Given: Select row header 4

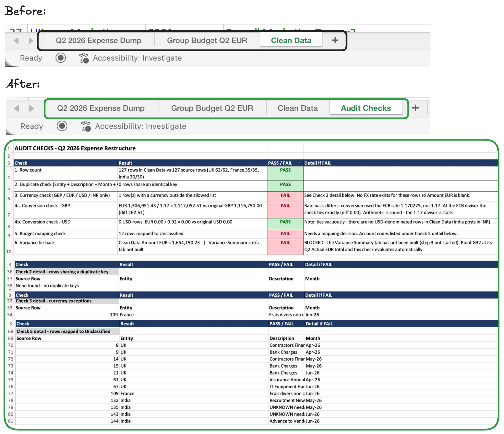Looking at the screenshot, I should click(9, 173).
